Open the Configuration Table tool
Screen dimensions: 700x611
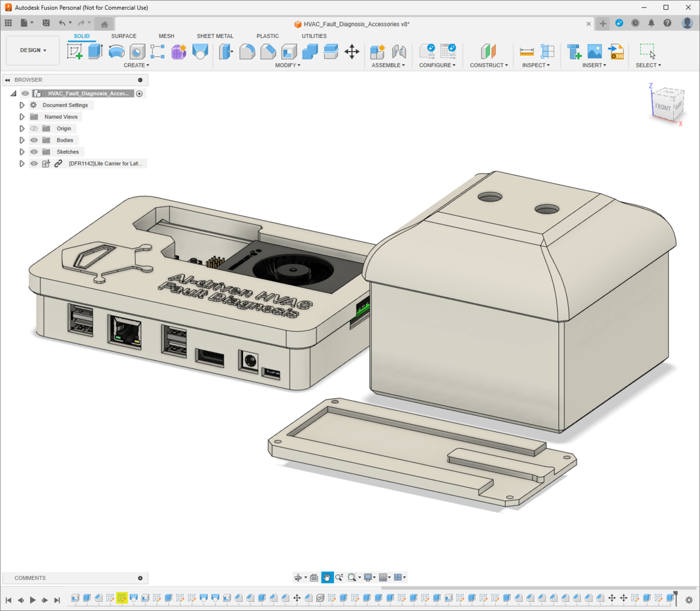pos(448,51)
